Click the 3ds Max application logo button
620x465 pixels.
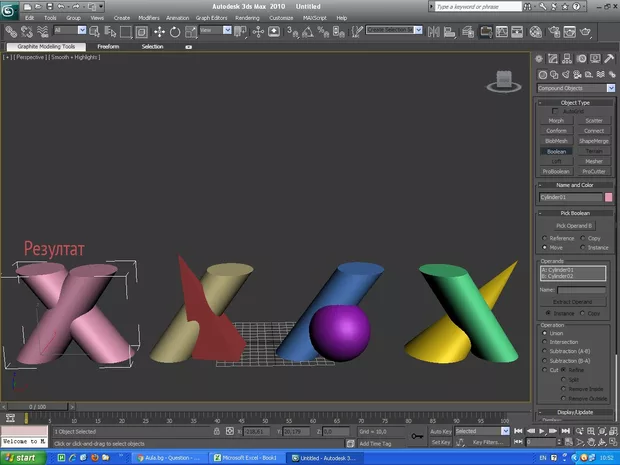point(11,11)
